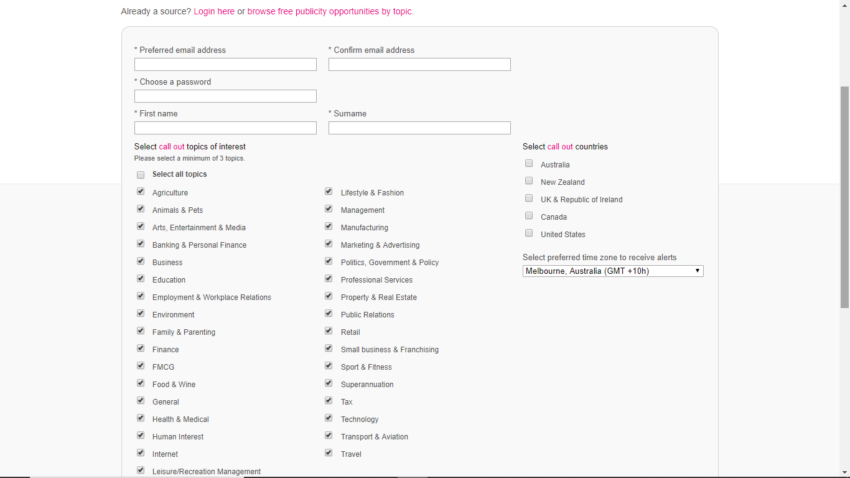Focus the Confirm email address field
850x478 pixels.
(420, 64)
